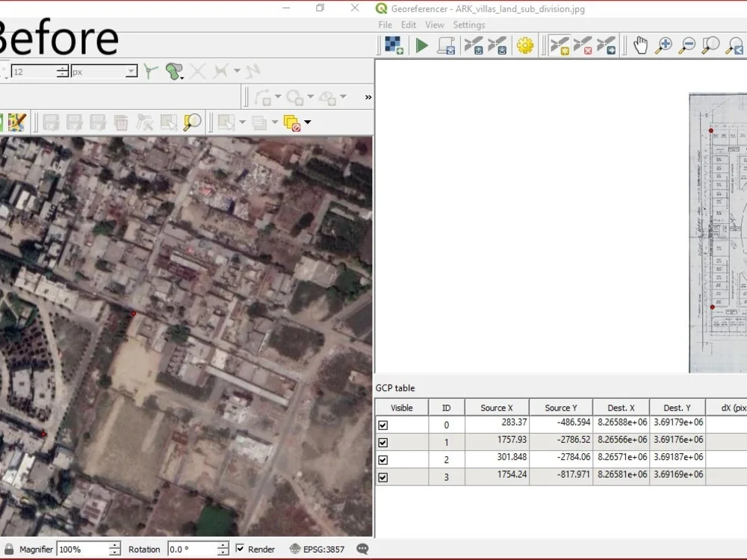The height and width of the screenshot is (560, 747).
Task: Increase the 12 tolerance spin value
Action: [63, 68]
